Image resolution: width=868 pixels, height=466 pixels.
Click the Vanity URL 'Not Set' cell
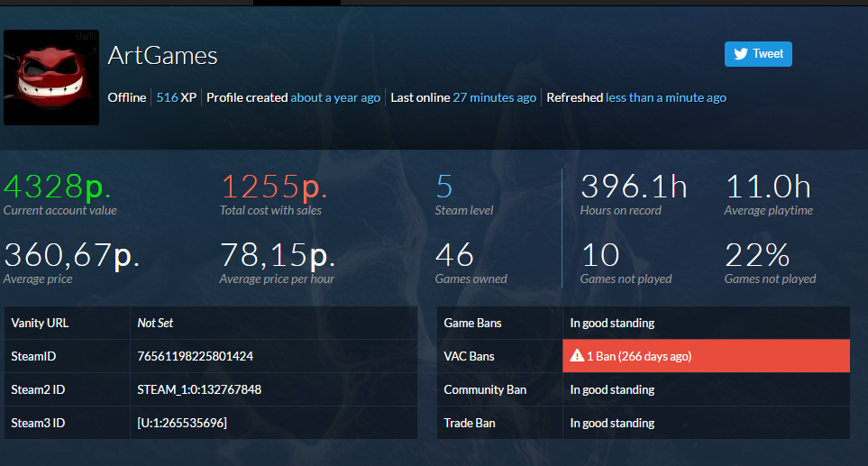tap(273, 323)
